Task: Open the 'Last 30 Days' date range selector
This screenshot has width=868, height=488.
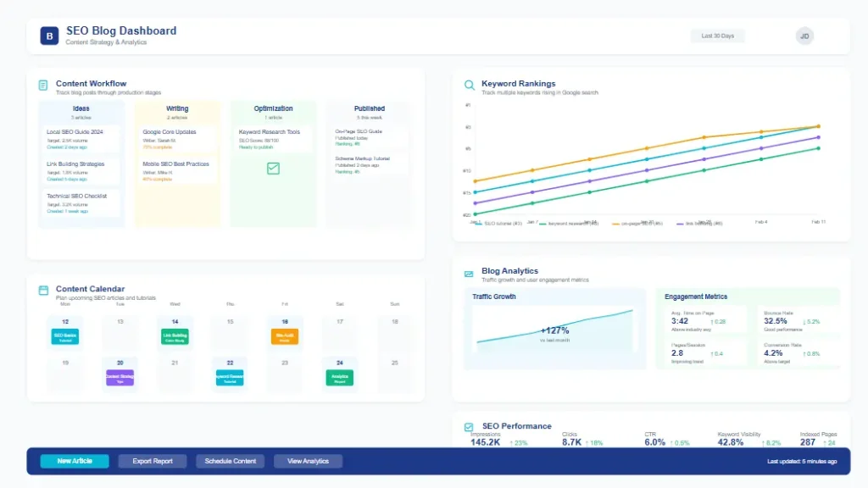Action: point(717,36)
